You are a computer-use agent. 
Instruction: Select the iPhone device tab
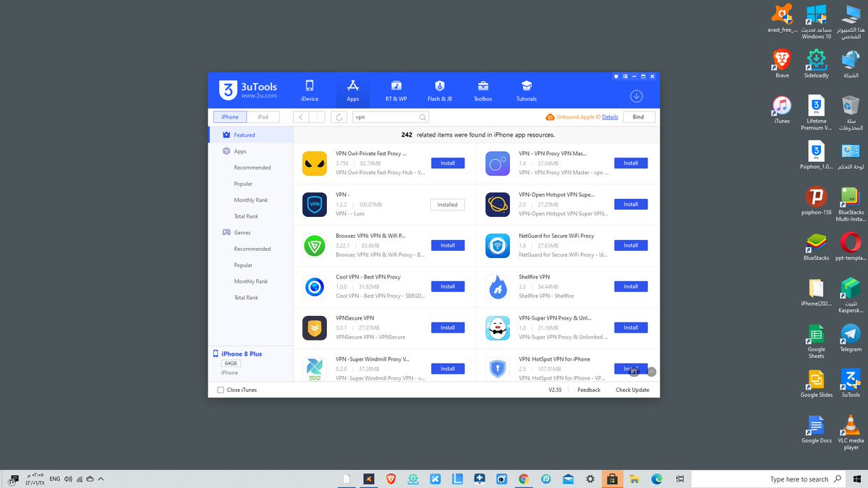click(x=230, y=117)
